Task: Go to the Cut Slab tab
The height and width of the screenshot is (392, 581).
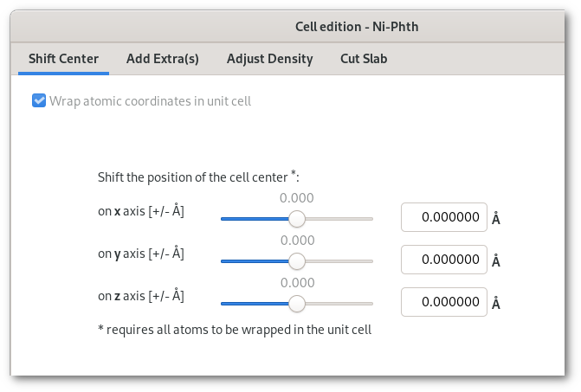Action: (364, 59)
